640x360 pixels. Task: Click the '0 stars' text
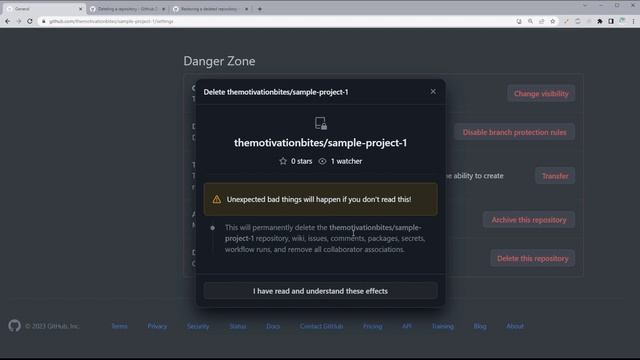coord(302,161)
